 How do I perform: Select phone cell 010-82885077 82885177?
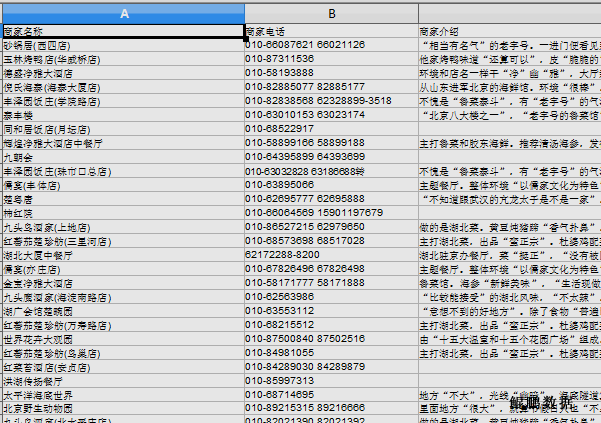332,87
